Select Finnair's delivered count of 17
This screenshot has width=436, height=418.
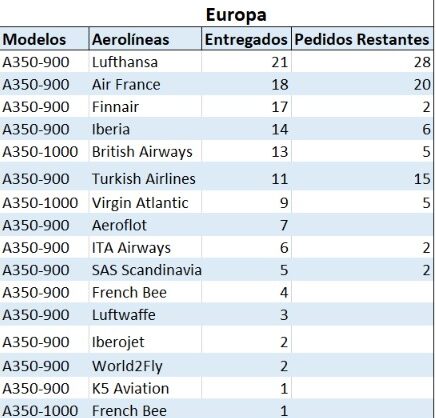[x=246, y=107]
